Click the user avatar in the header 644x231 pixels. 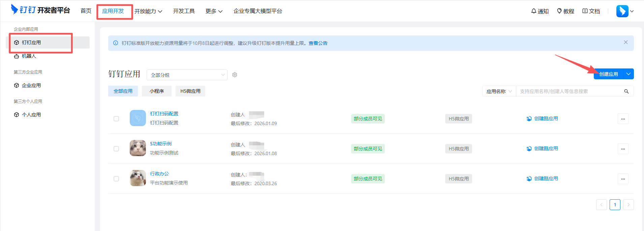(x=622, y=11)
